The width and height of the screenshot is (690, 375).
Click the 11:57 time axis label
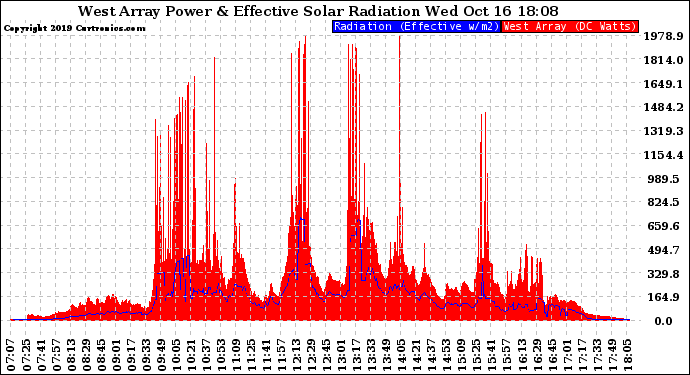tap(282, 355)
